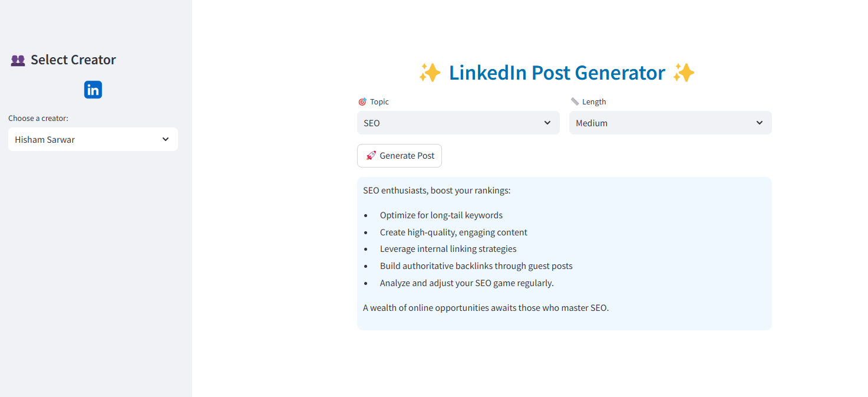The image size is (868, 397).
Task: Click the people icon beside Select Creator
Action: (17, 60)
